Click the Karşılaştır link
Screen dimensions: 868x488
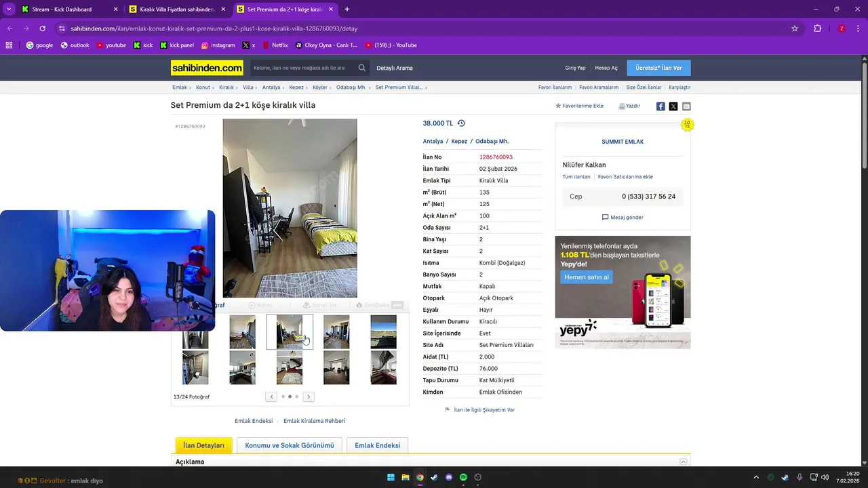679,87
